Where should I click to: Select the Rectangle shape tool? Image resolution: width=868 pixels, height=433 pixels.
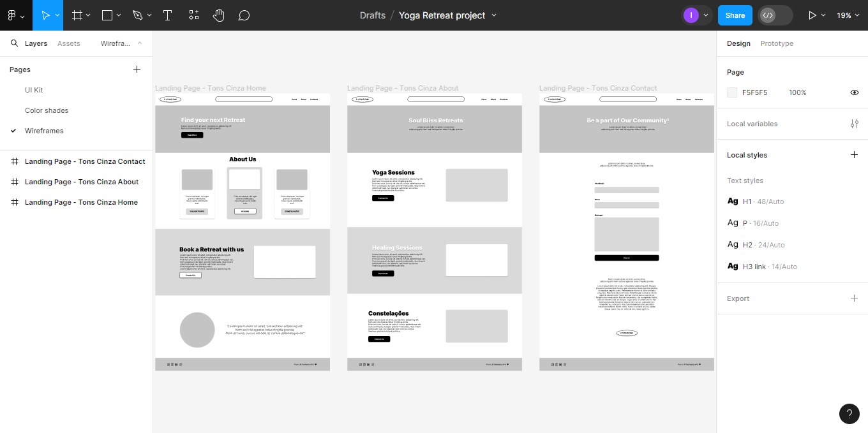click(107, 15)
